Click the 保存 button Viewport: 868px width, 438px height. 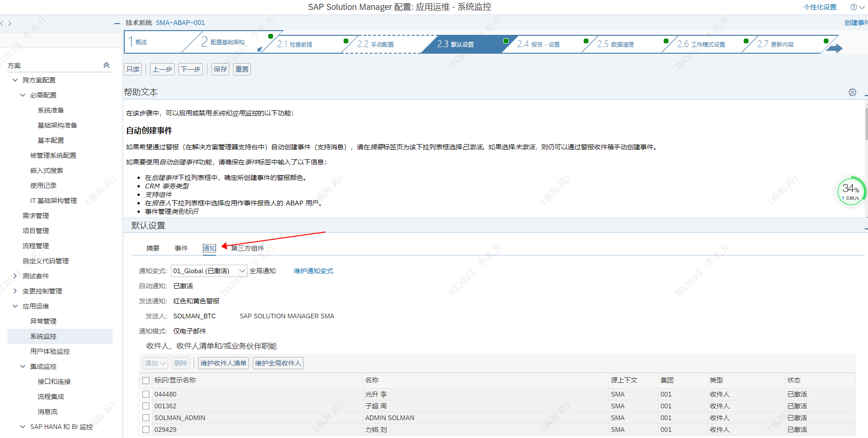pos(220,69)
